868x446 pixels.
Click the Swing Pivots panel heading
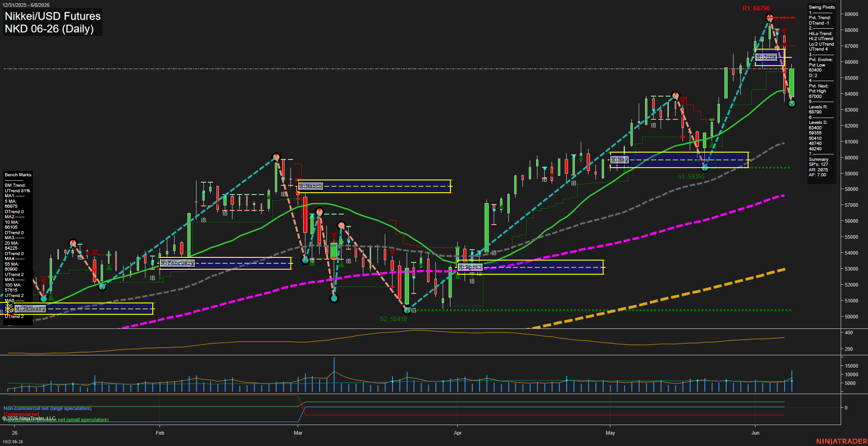point(822,7)
